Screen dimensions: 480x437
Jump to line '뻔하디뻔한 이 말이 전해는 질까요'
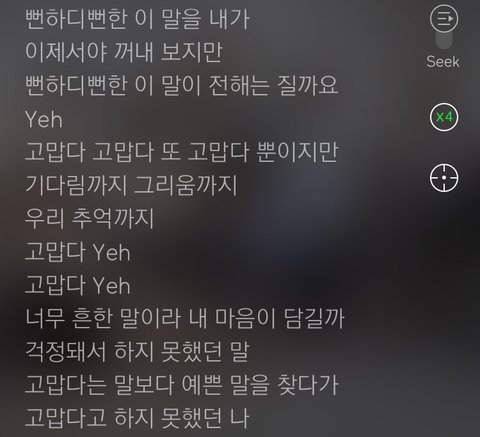[x=182, y=85]
